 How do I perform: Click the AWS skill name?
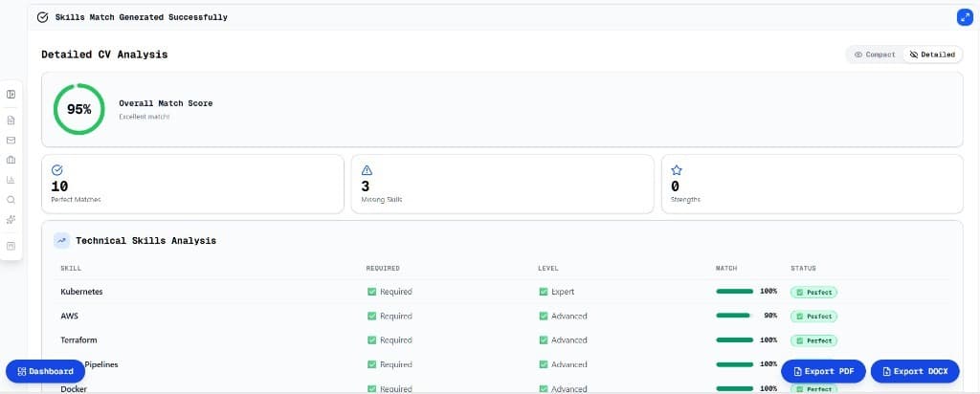pyautogui.click(x=69, y=316)
